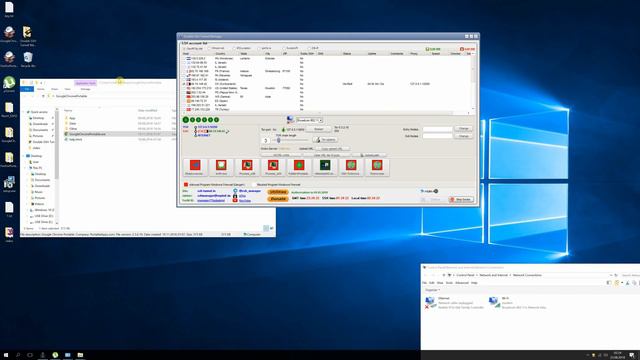640x360 pixels.
Task: Open the Broadcom 802.11 adapter dropdown
Action: 320,120
